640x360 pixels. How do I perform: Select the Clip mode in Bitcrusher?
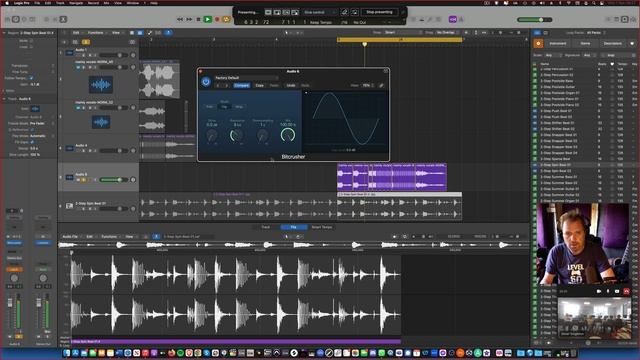point(224,107)
